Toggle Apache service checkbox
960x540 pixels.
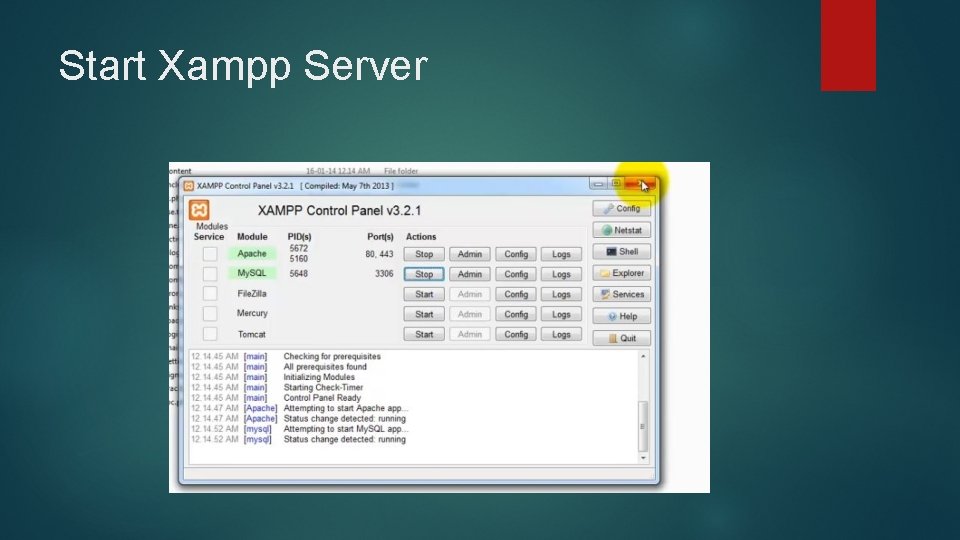click(x=210, y=253)
